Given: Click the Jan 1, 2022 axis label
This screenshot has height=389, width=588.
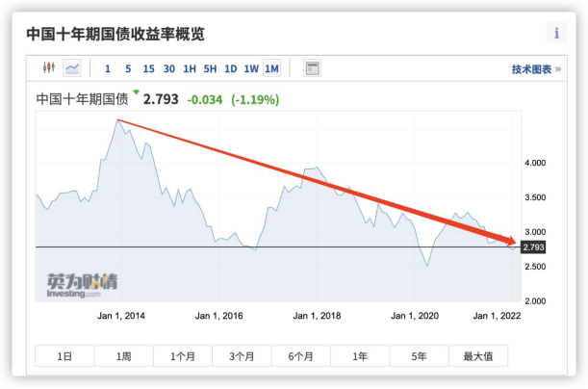Looking at the screenshot, I should click(497, 316).
